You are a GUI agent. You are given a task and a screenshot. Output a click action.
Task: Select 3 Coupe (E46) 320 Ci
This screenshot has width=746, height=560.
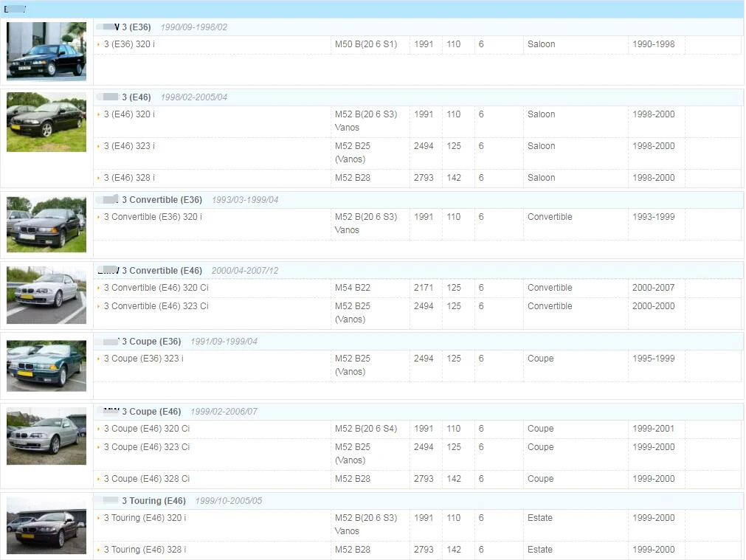tap(147, 428)
